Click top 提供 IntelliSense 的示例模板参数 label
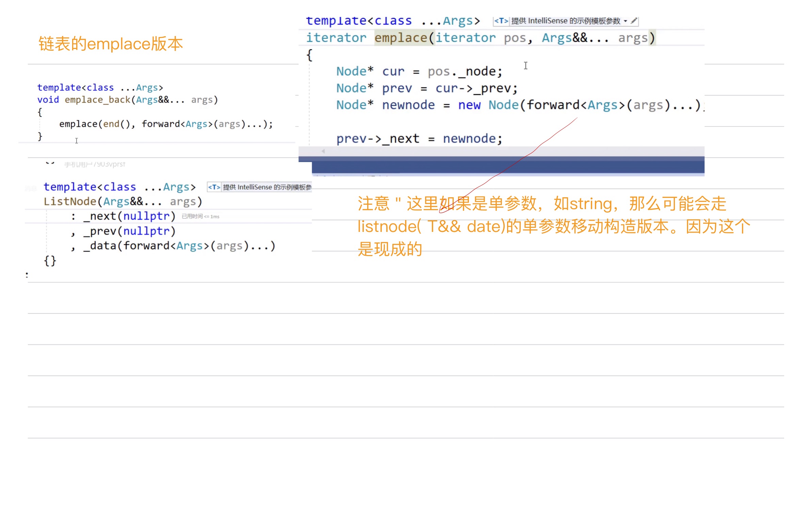 click(566, 21)
